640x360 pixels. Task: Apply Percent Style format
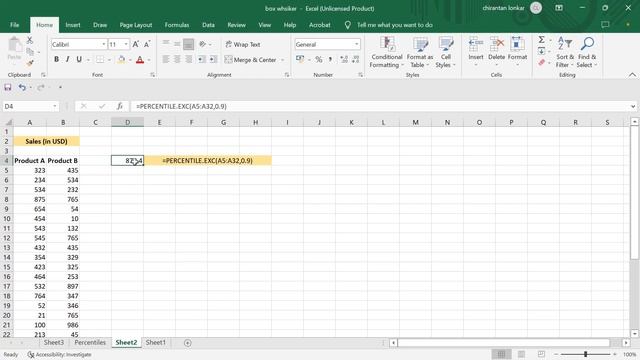[x=319, y=60]
